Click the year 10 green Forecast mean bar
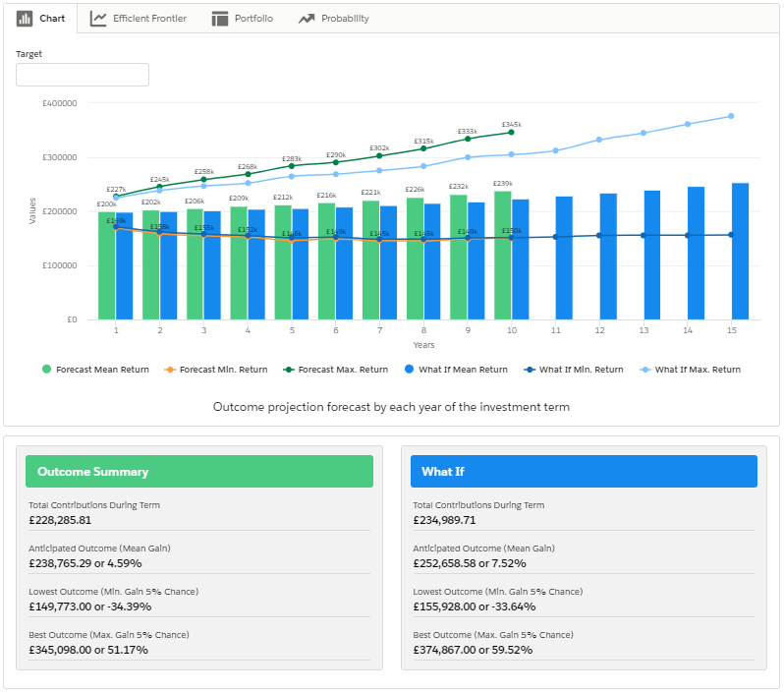The image size is (784, 693). click(502, 256)
